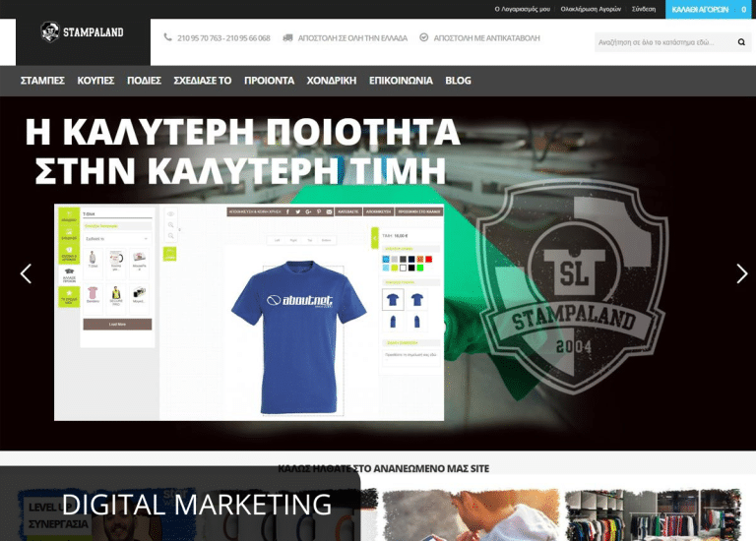The width and height of the screenshot is (756, 541).
Task: Click the Stampaland logo in the header
Action: (83, 32)
